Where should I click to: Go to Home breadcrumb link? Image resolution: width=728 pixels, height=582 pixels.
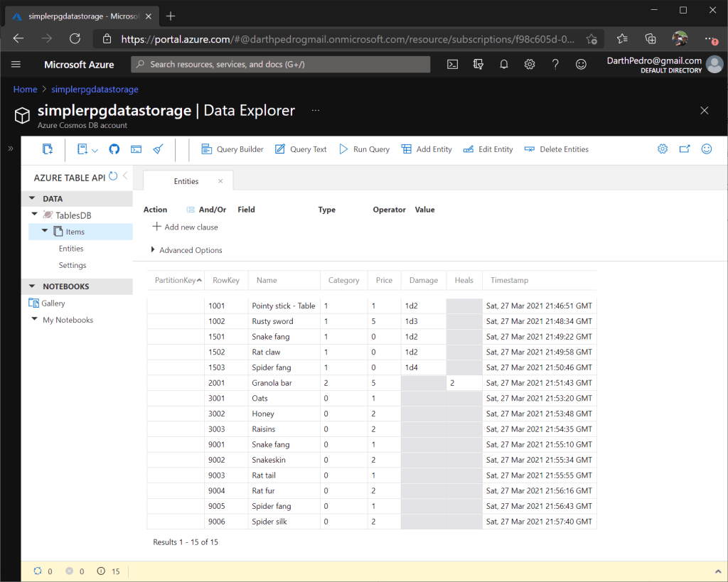point(25,90)
